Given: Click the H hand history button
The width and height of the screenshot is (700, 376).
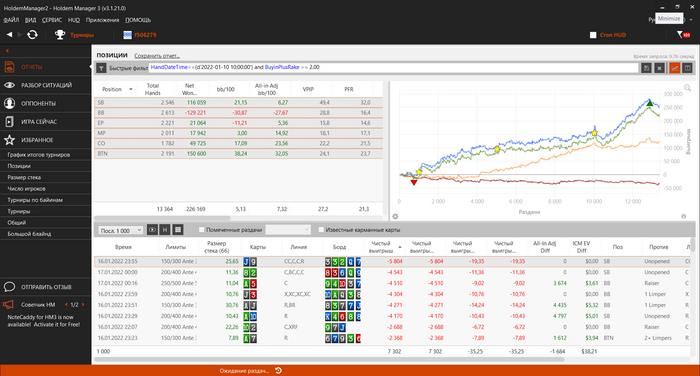Looking at the screenshot, I should pyautogui.click(x=165, y=230).
